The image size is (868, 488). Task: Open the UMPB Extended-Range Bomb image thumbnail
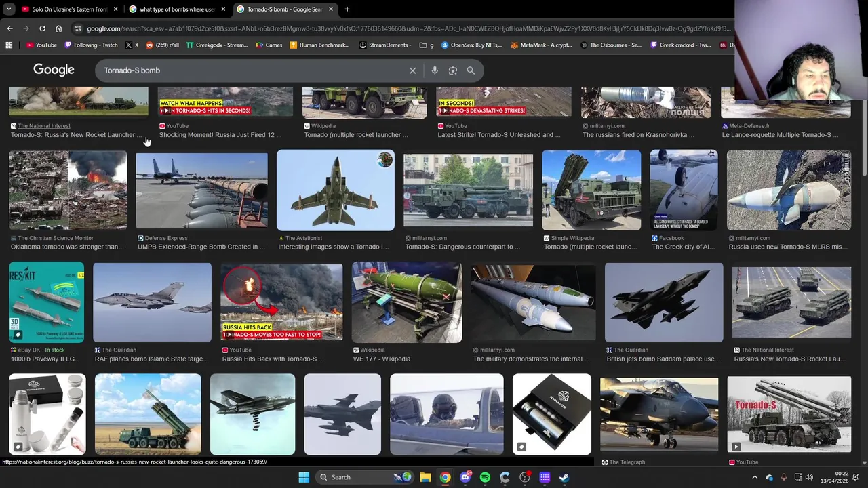pyautogui.click(x=201, y=190)
